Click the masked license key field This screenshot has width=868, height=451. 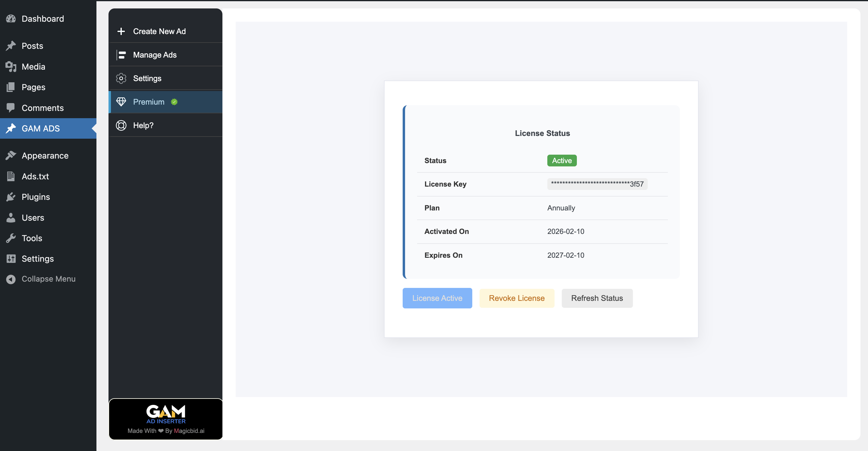coord(597,184)
